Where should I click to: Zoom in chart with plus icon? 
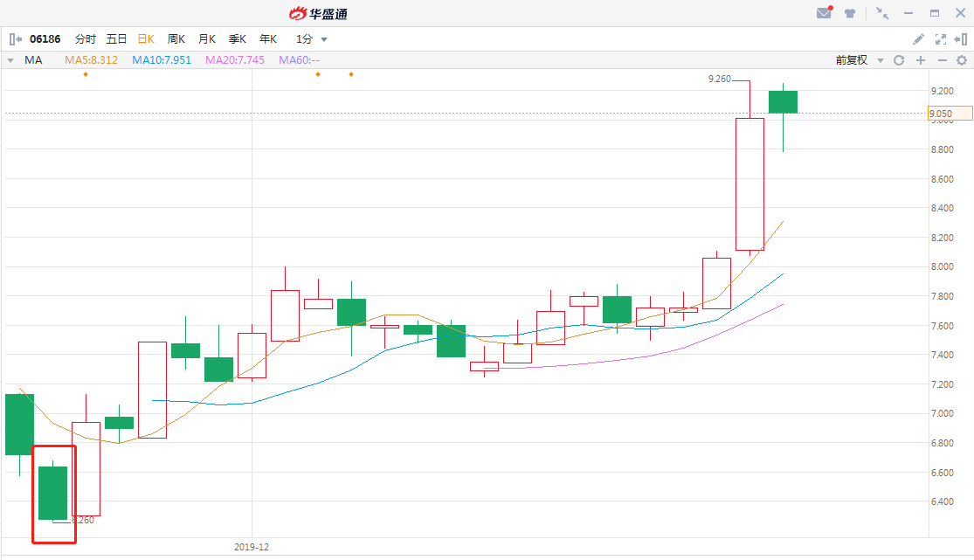(x=920, y=60)
